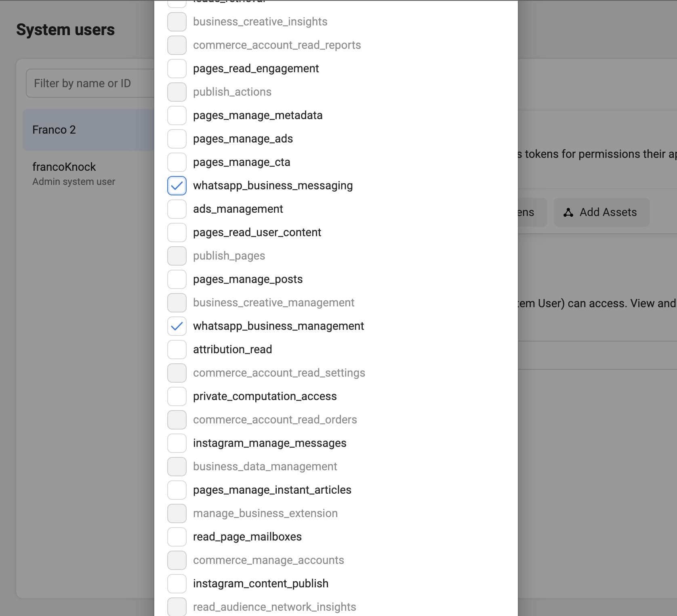Tick the pages_manage_instant_articles checkbox
Screen dimensions: 677x616
177,490
